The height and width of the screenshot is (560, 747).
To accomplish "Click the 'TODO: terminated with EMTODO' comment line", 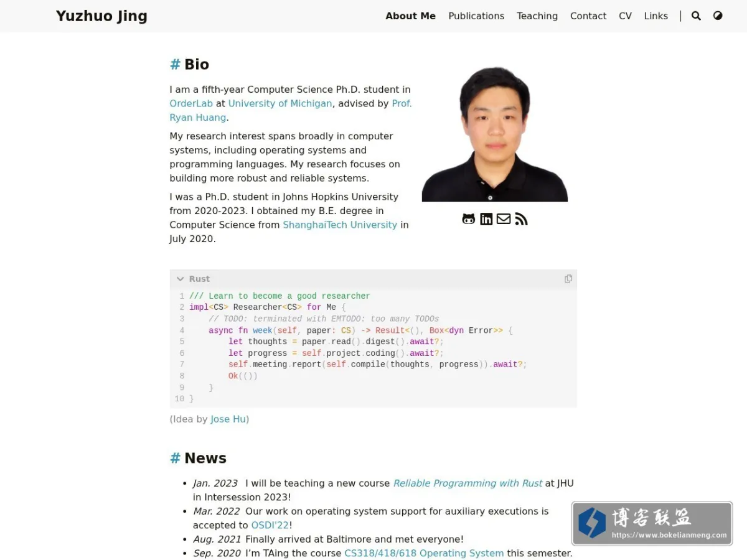I will 324,319.
